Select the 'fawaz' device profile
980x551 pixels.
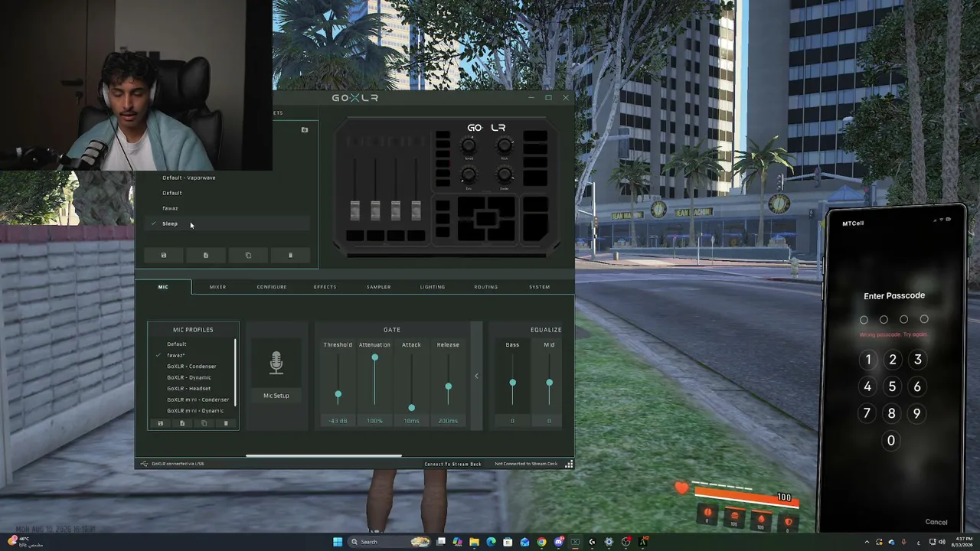click(170, 208)
